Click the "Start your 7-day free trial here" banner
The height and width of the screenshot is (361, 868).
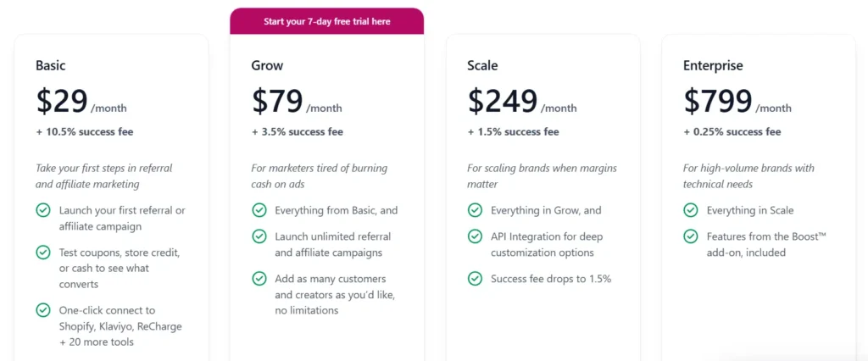[326, 21]
